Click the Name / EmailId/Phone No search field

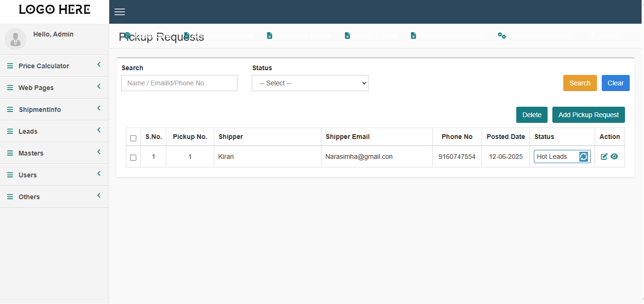(x=179, y=83)
